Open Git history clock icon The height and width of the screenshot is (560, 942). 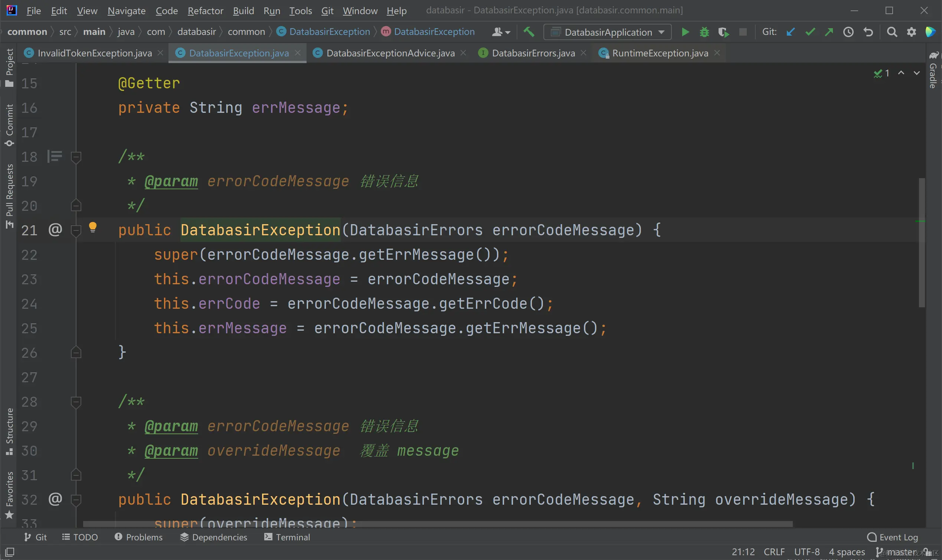click(848, 32)
